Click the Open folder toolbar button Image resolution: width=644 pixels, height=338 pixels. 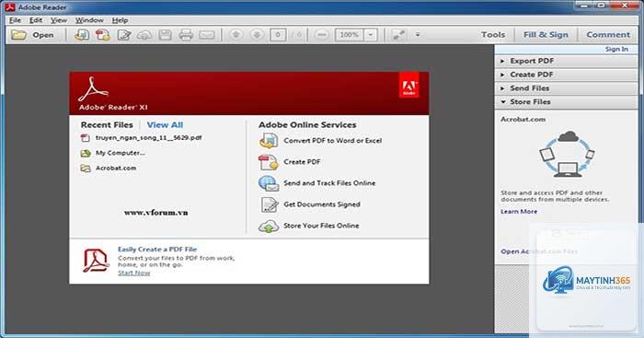click(32, 35)
